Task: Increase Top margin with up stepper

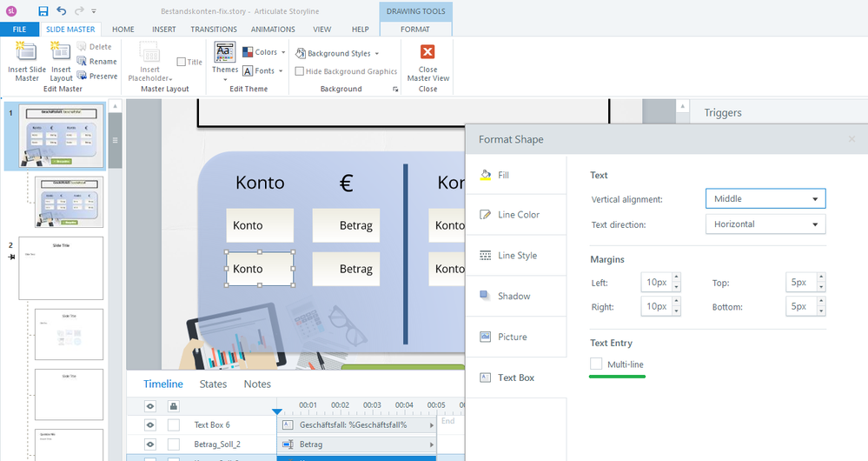Action: click(821, 277)
